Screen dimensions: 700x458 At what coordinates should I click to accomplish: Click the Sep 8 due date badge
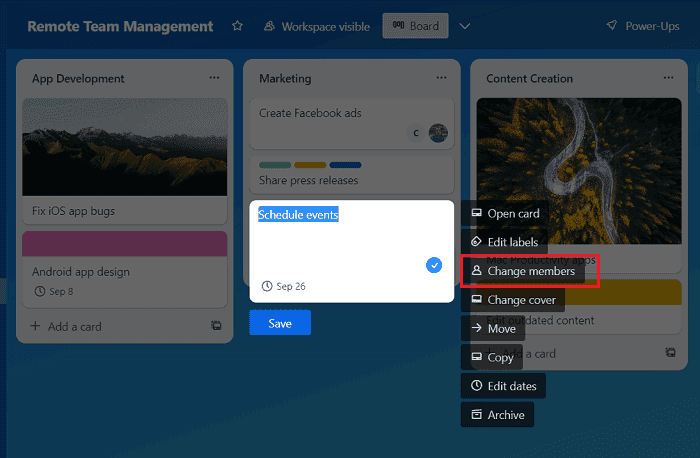tap(54, 291)
